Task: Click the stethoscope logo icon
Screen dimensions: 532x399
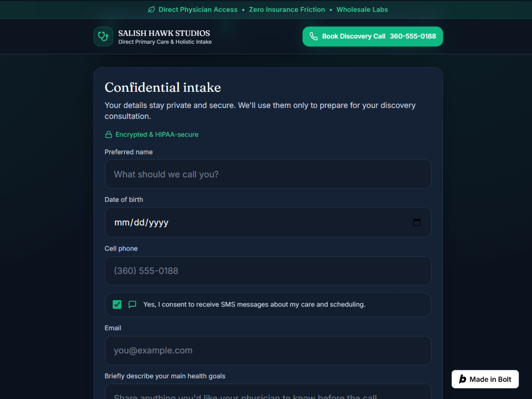Action: [103, 36]
